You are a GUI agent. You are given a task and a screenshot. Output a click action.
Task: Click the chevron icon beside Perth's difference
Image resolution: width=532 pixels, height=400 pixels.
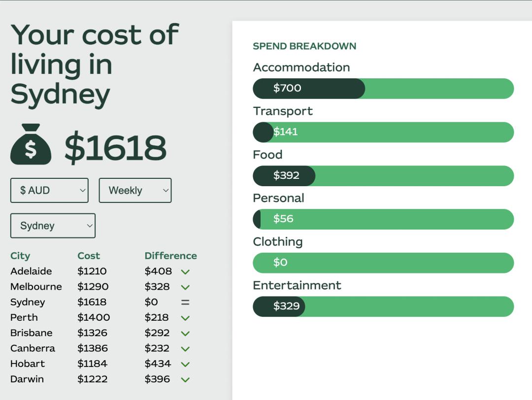pyautogui.click(x=185, y=318)
